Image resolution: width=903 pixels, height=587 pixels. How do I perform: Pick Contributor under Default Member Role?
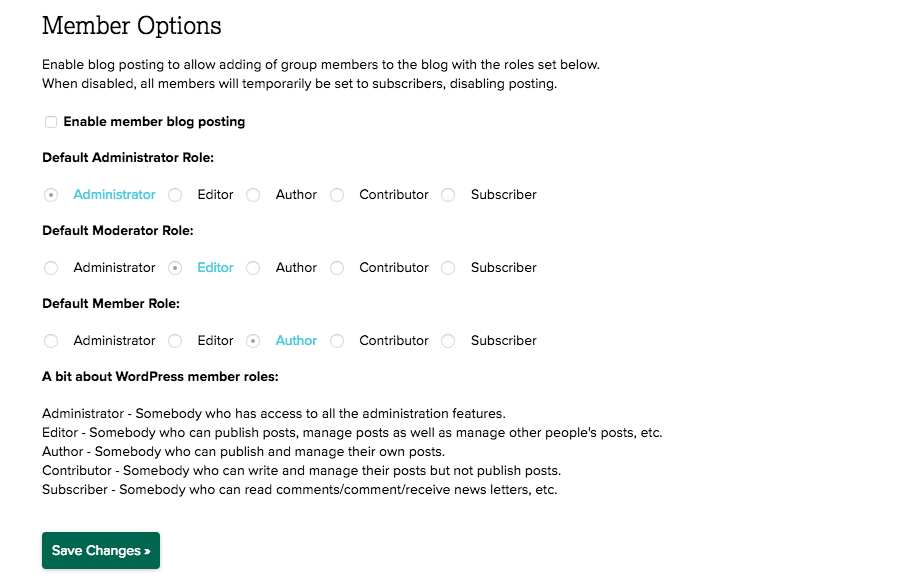[337, 341]
